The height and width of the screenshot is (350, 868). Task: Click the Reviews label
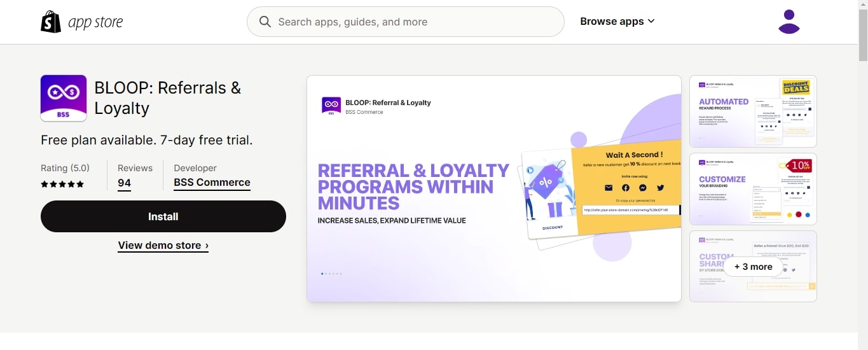click(x=135, y=168)
